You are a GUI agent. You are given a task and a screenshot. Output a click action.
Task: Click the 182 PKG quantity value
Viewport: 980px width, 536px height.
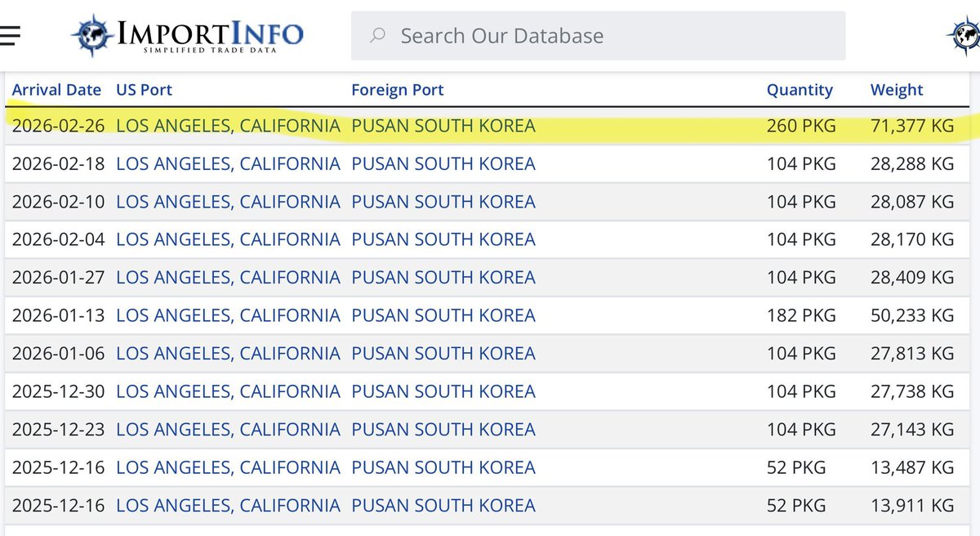click(801, 315)
